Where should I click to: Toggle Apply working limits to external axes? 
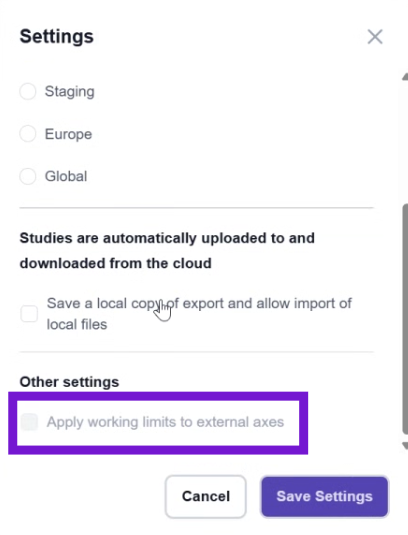pos(29,422)
